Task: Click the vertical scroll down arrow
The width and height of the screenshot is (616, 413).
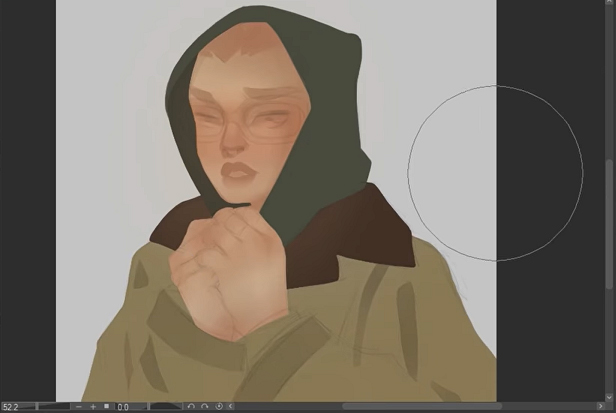Action: click(x=609, y=397)
